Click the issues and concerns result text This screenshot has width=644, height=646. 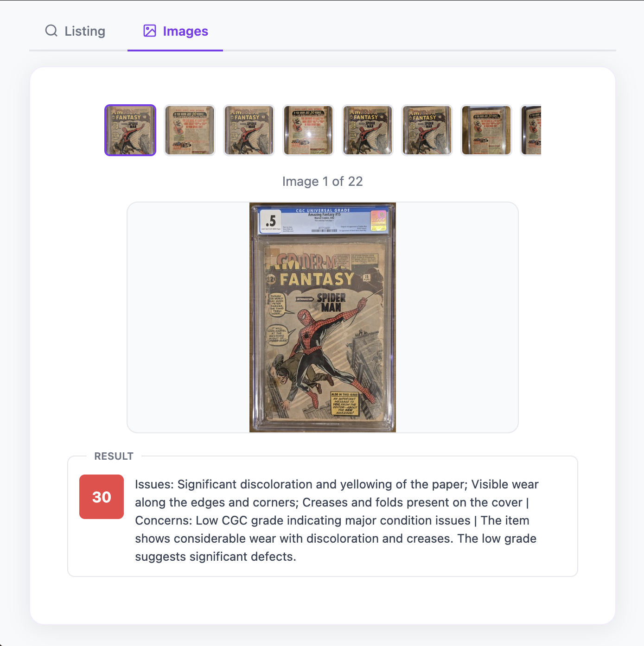point(337,520)
